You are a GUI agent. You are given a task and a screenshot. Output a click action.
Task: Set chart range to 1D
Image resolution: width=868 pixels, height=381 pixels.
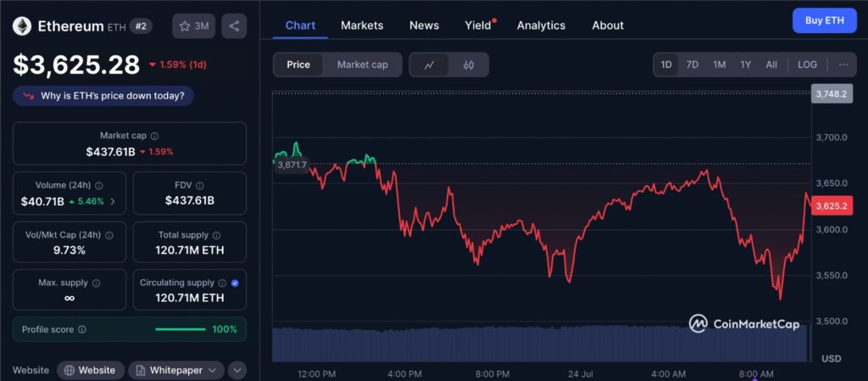[x=666, y=64]
